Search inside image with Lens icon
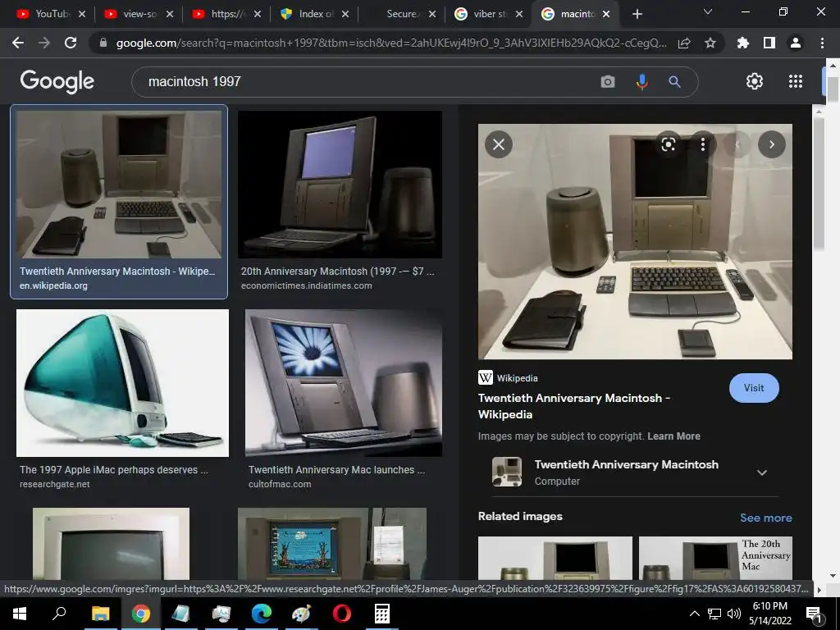840x630 pixels. click(668, 144)
